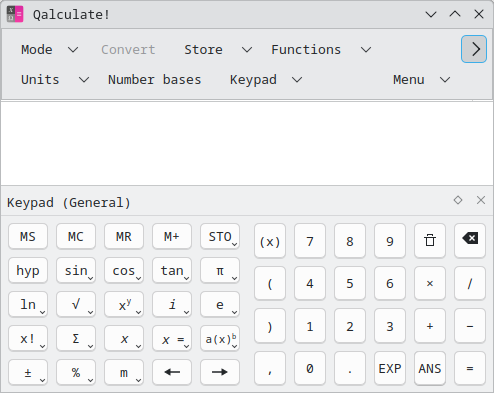Insert the Σ sum function
Image resolution: width=494 pixels, height=393 pixels.
[x=76, y=338]
